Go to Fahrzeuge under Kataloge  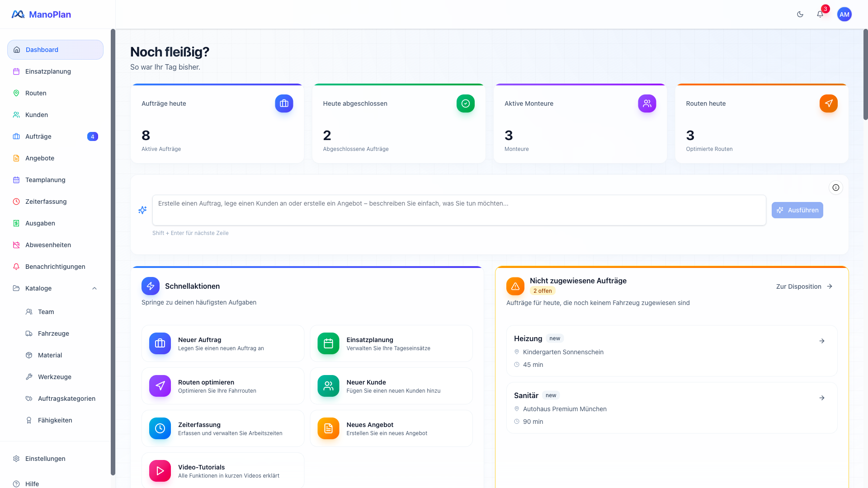point(53,333)
